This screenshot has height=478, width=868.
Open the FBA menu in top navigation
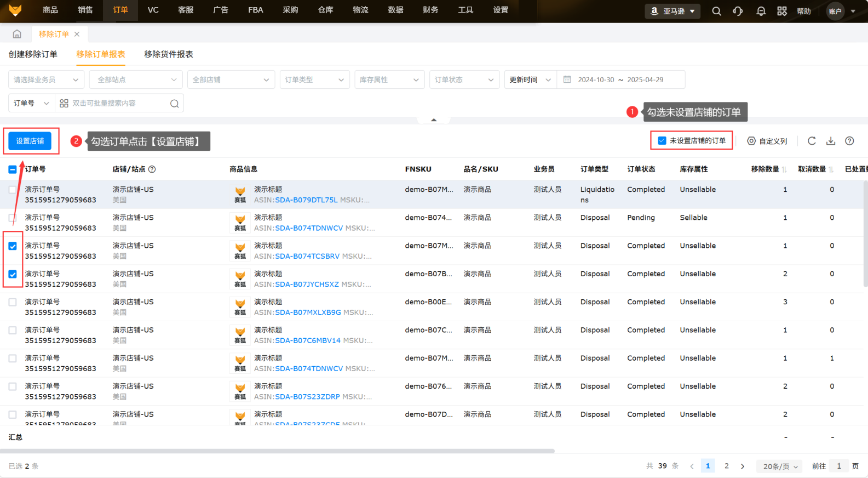(x=256, y=10)
